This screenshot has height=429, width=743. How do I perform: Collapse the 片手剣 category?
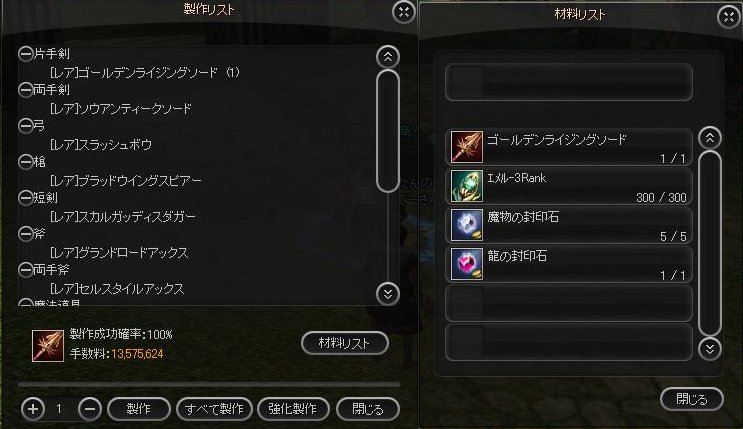tap(26, 54)
